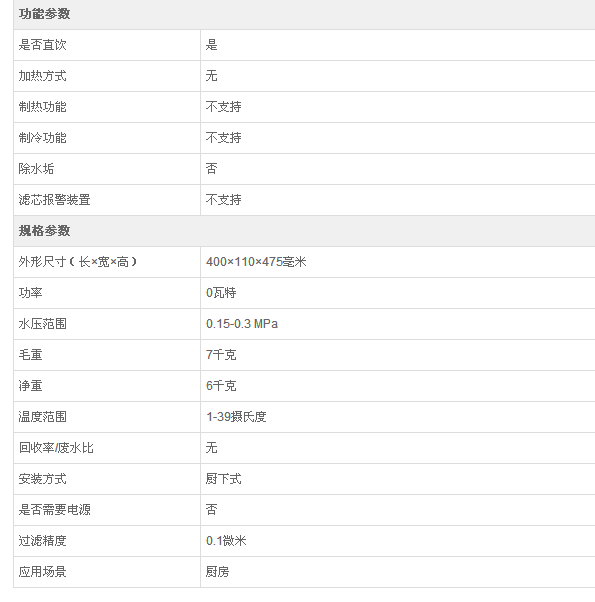The image size is (595, 602).
Task: Click the 400×110×475毫米 dimension value
Action: [256, 262]
